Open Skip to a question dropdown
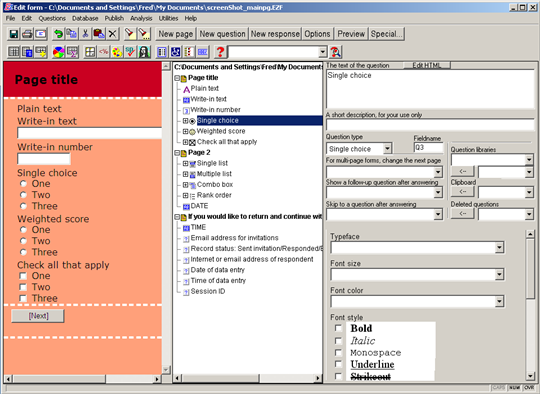This screenshot has height=394, width=540. coord(438,214)
